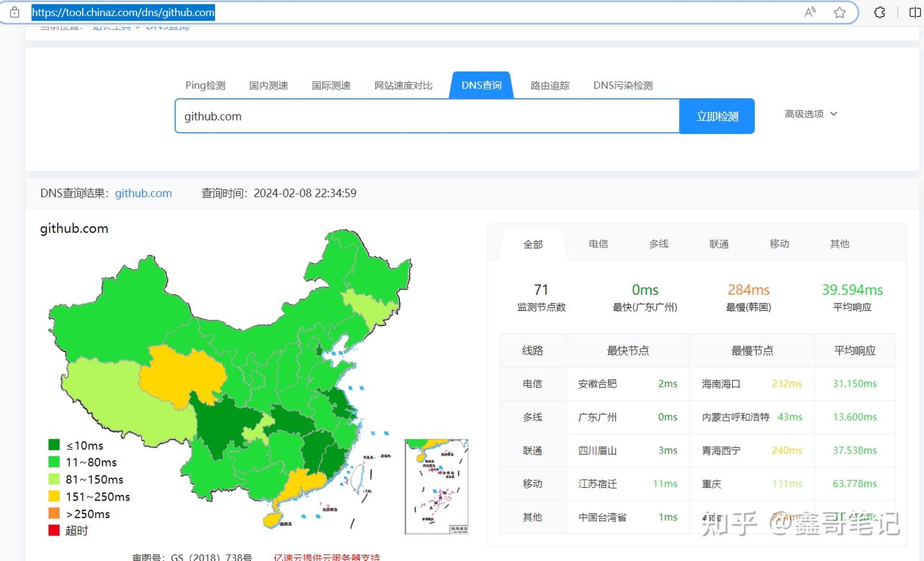Viewport: 924px width, 561px height.
Task: Open the 路由追踪 tab
Action: click(550, 85)
